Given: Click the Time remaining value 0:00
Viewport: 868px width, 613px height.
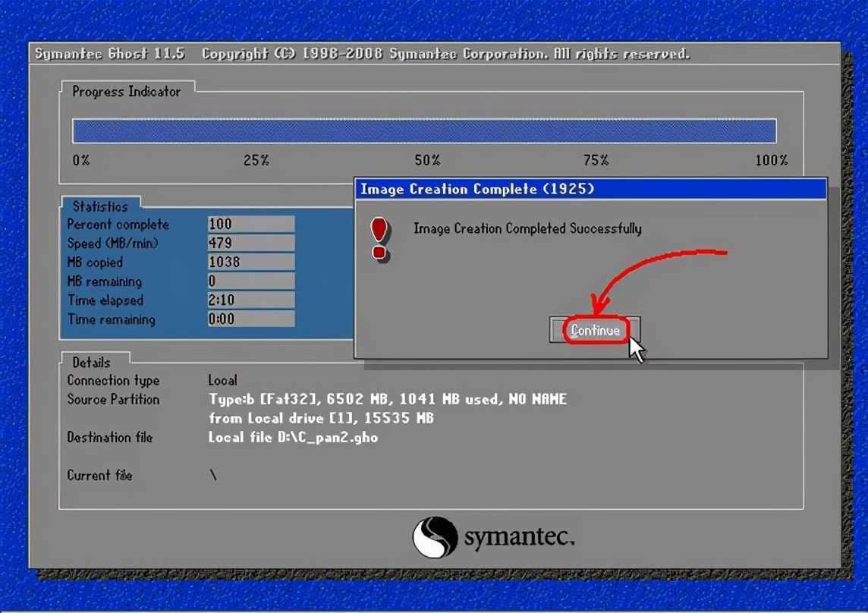Looking at the screenshot, I should click(x=251, y=319).
